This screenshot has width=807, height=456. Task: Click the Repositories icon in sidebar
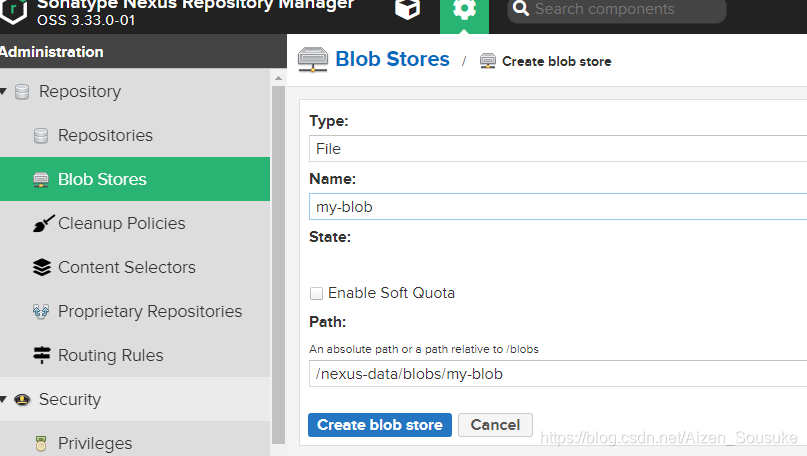(x=41, y=135)
